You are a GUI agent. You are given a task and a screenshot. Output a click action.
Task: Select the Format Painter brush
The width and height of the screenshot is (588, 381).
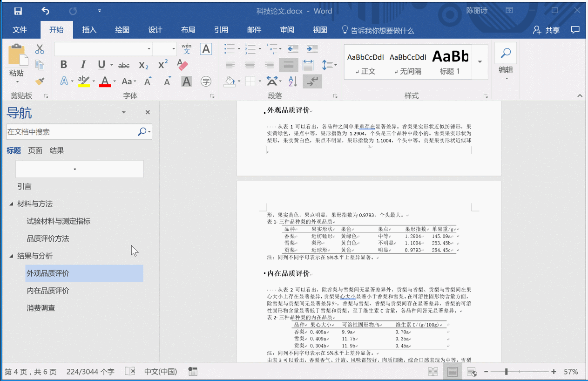(40, 81)
